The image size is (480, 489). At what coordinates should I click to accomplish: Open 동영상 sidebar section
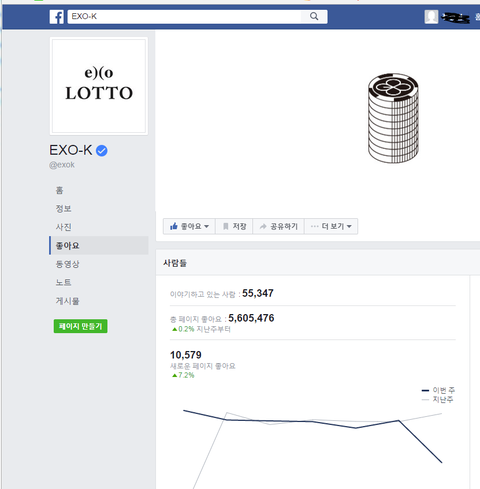67,264
